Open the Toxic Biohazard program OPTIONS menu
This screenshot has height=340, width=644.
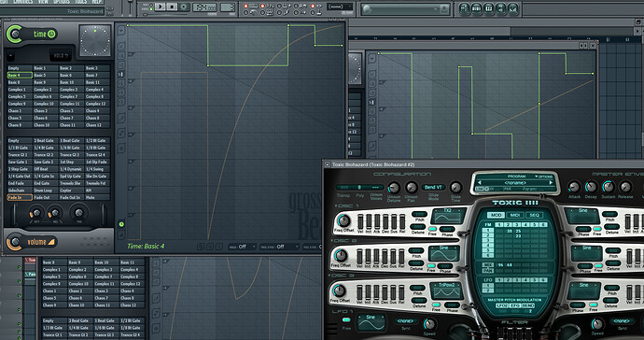pyautogui.click(x=543, y=177)
